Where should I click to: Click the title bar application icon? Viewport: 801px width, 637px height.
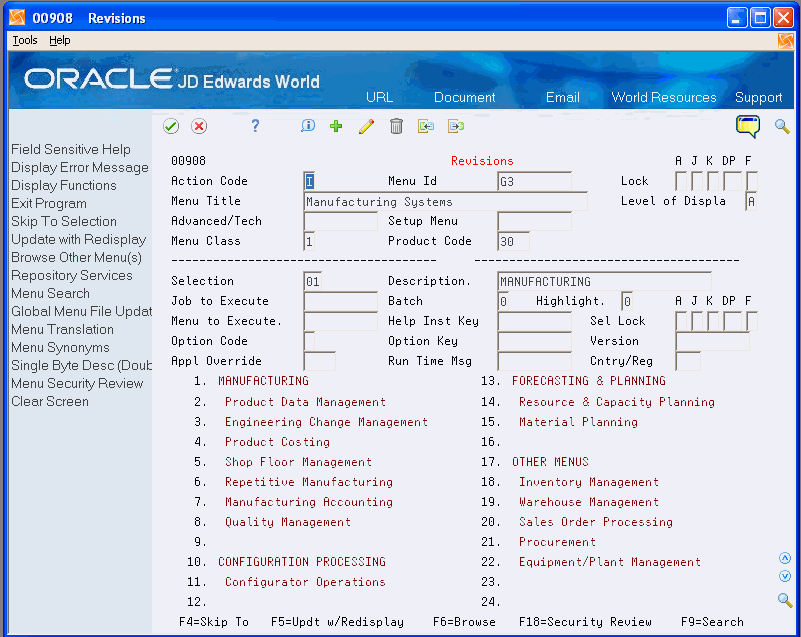[x=17, y=17]
